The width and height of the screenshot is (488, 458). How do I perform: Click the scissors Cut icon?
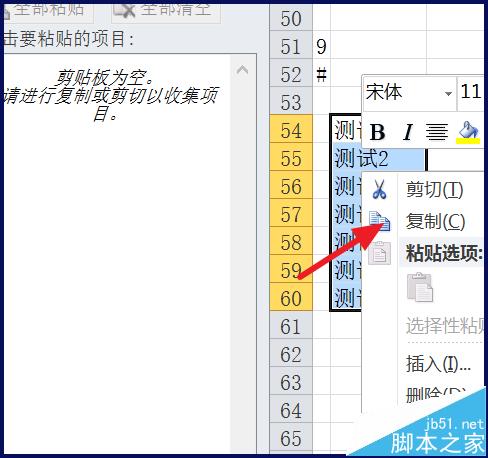point(379,189)
